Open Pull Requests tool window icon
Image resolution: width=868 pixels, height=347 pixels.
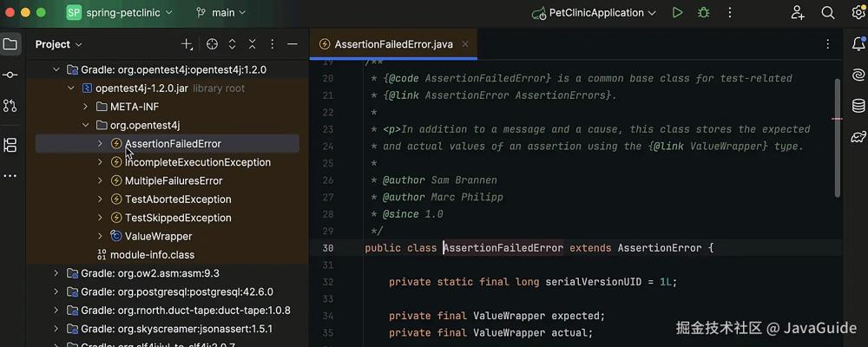click(x=10, y=105)
